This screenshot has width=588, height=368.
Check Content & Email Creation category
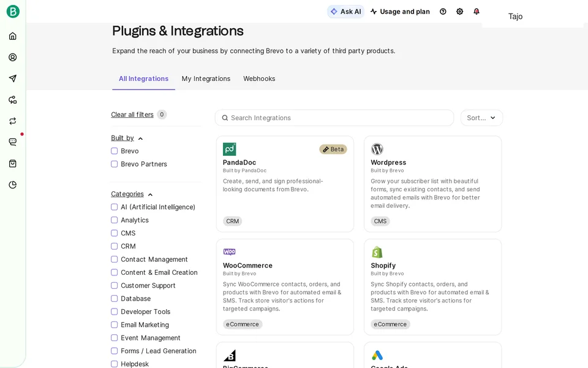[115, 272]
